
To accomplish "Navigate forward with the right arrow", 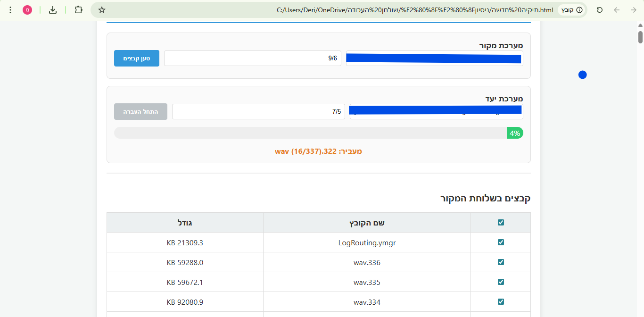I will coord(633,9).
